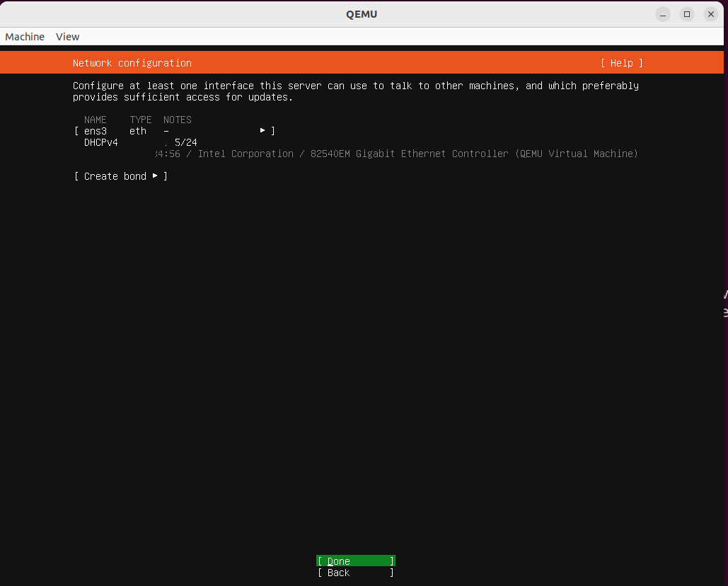The height and width of the screenshot is (586, 728).
Task: Close the QEMU window
Action: tap(710, 13)
